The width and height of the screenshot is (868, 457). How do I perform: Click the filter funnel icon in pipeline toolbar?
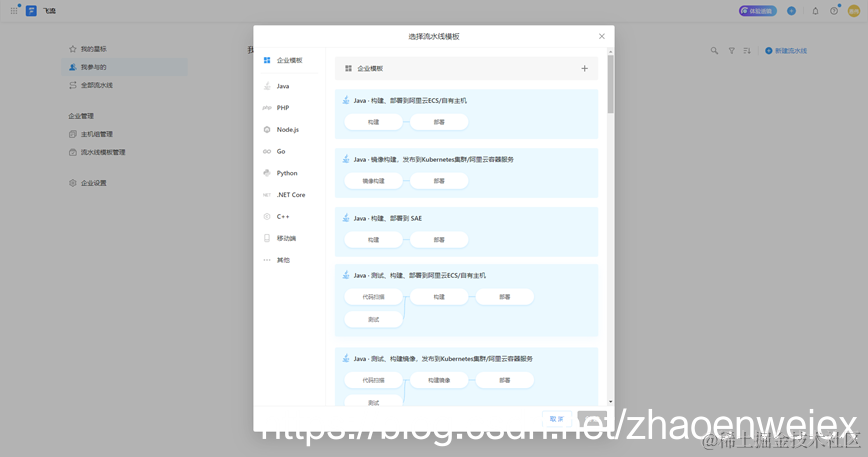pyautogui.click(x=731, y=51)
